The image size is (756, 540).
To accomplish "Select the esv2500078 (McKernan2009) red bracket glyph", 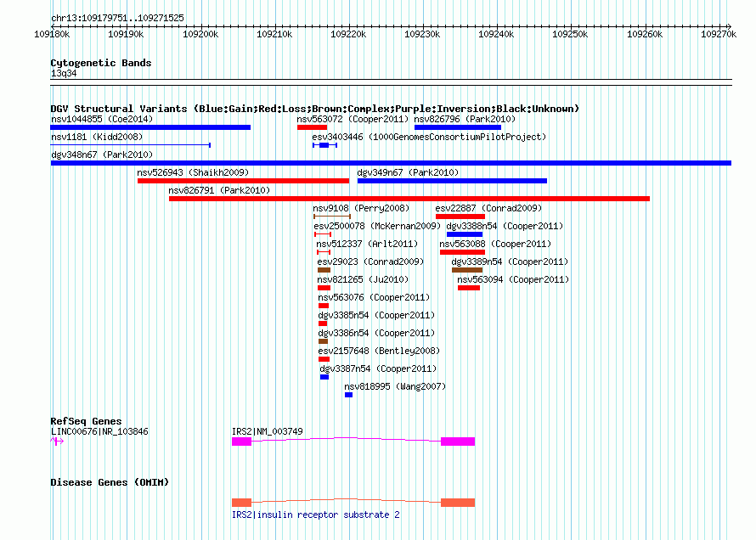I will [323, 234].
